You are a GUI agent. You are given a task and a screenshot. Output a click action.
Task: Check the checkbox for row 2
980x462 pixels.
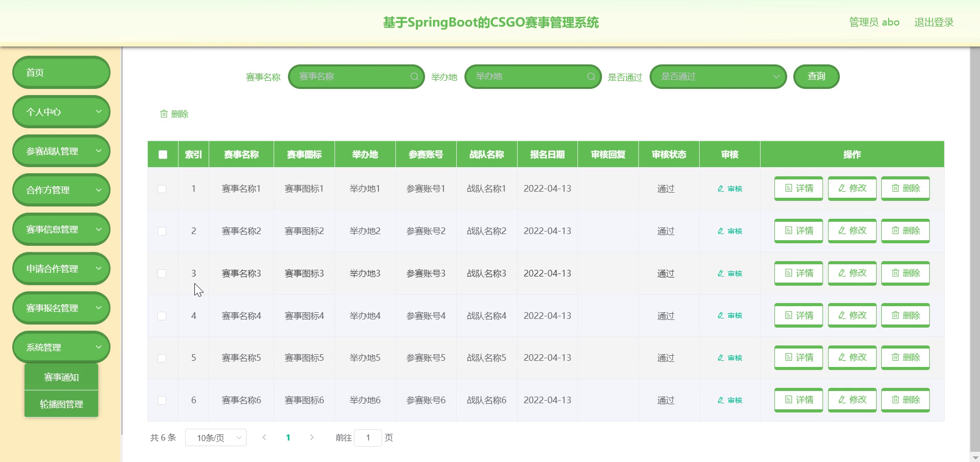click(162, 232)
